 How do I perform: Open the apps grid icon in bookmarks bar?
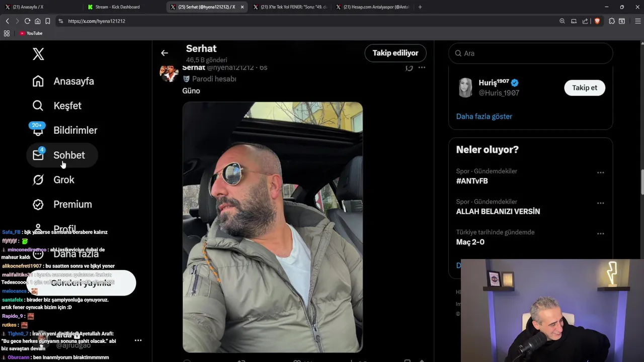click(x=7, y=33)
